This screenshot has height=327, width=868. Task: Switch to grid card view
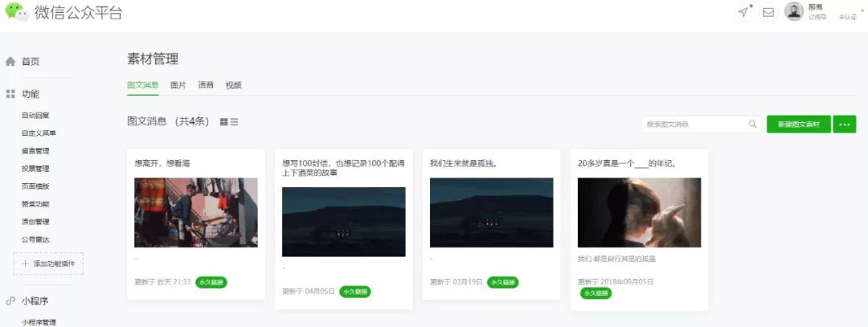click(223, 122)
